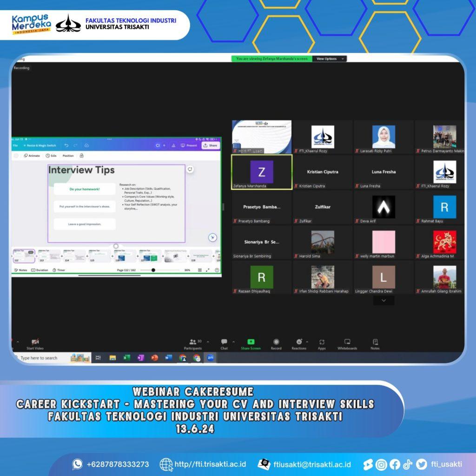Click the 'Do your homework!' box on slide
Screen dimensions: 476x476
[x=85, y=189]
